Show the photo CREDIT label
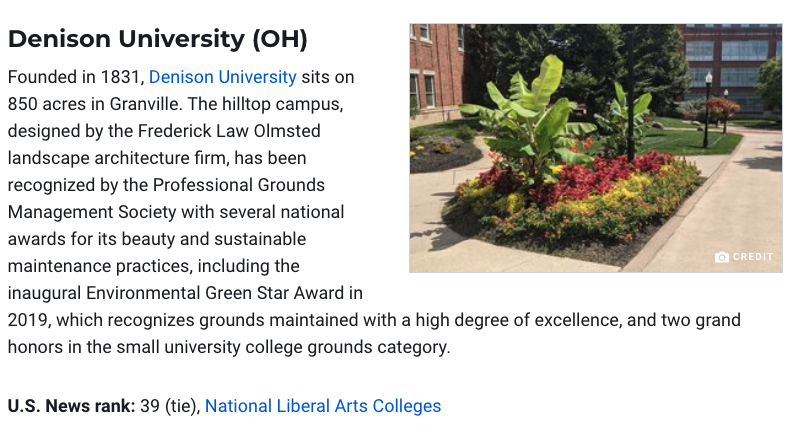The height and width of the screenshot is (434, 794). click(753, 257)
